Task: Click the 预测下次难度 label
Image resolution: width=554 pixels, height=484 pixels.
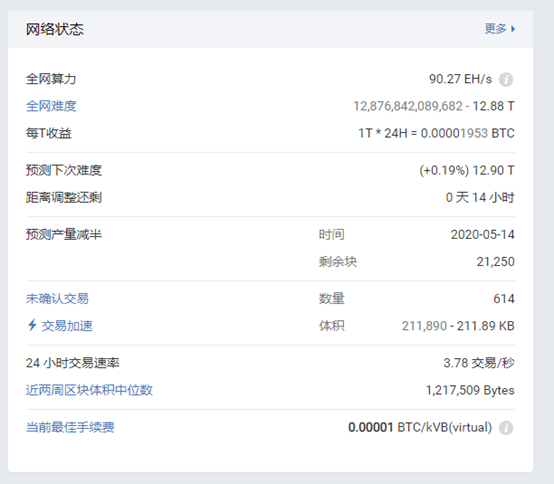Action: [x=64, y=170]
